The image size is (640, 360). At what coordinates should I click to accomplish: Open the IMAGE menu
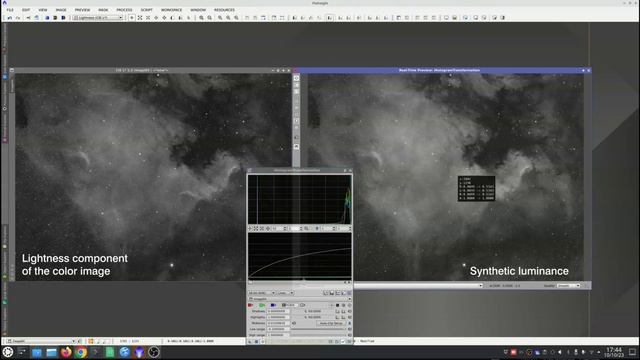61,10
